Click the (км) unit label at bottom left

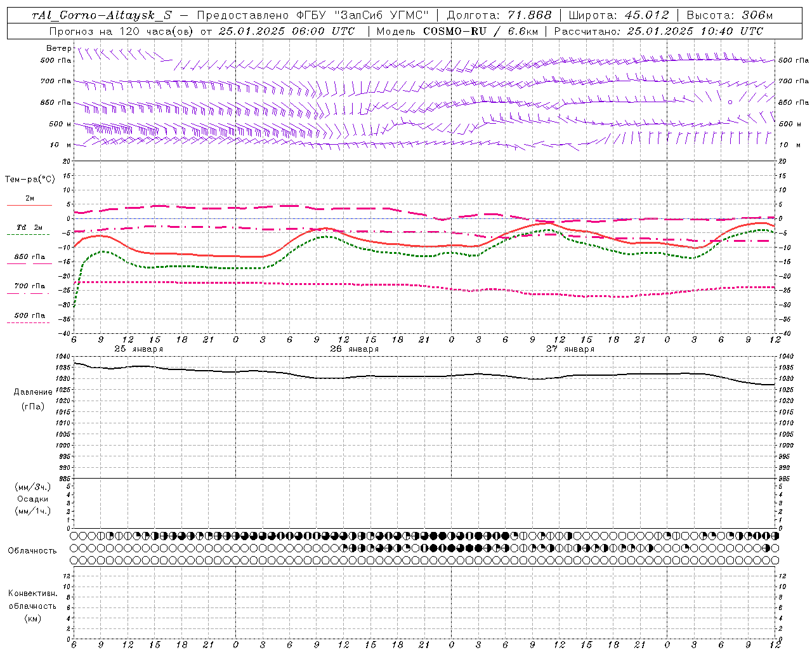click(x=32, y=618)
